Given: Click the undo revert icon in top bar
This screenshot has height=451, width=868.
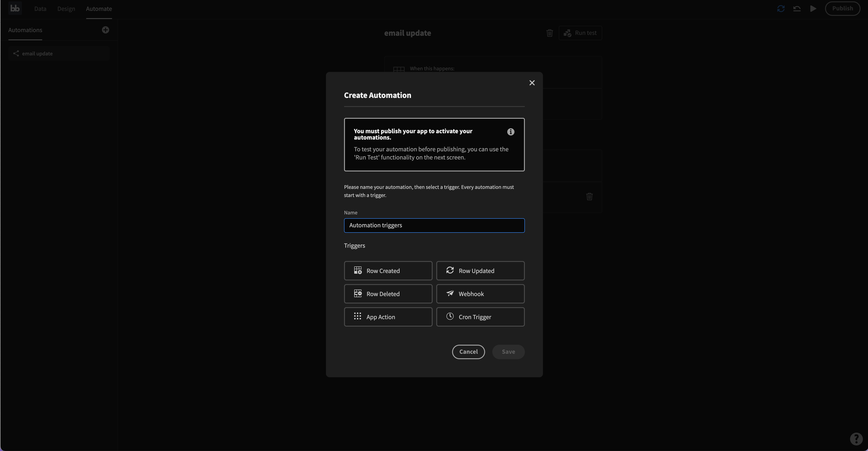Looking at the screenshot, I should pos(797,9).
